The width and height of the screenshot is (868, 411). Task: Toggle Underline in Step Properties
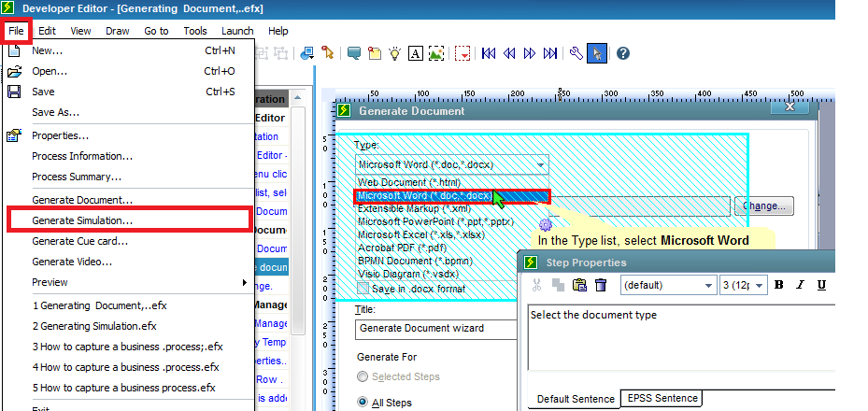click(821, 285)
